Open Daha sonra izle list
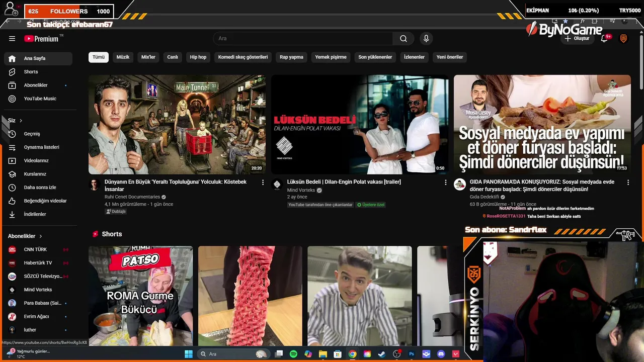This screenshot has height=362, width=644. click(x=38, y=188)
